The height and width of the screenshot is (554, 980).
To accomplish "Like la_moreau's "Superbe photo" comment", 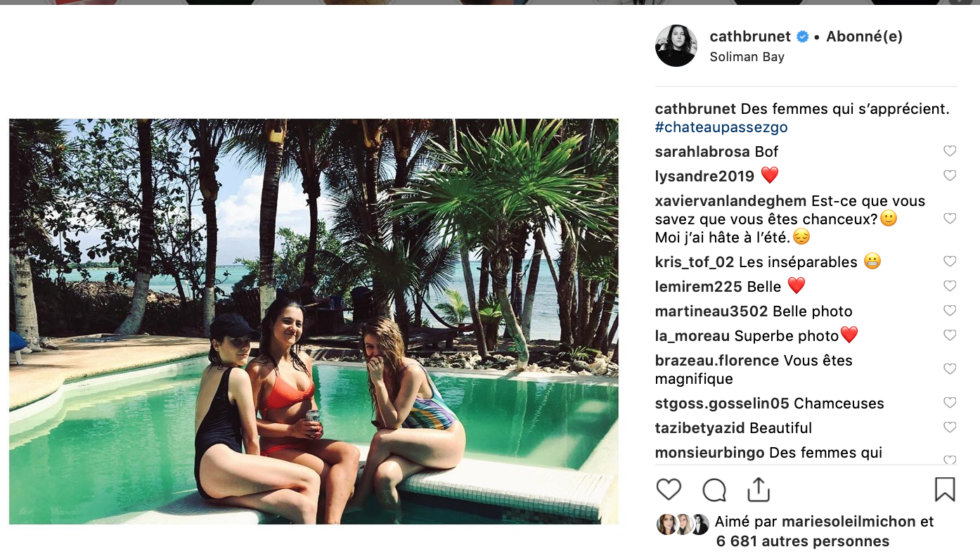I will coord(950,335).
